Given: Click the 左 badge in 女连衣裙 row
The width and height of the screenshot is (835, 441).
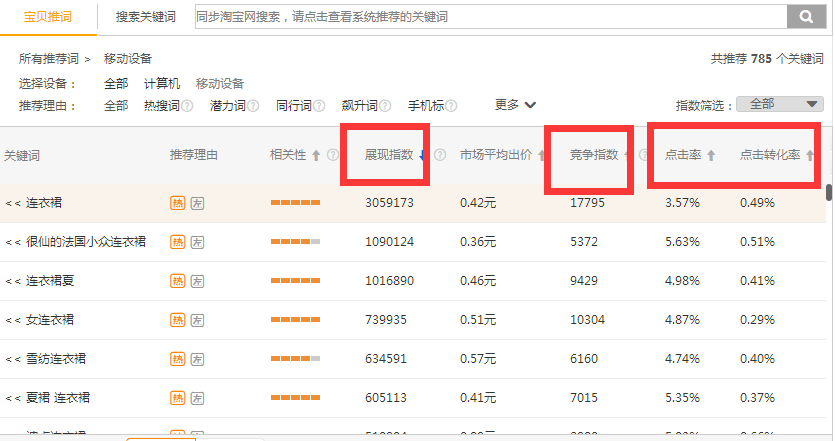Looking at the screenshot, I should [198, 320].
